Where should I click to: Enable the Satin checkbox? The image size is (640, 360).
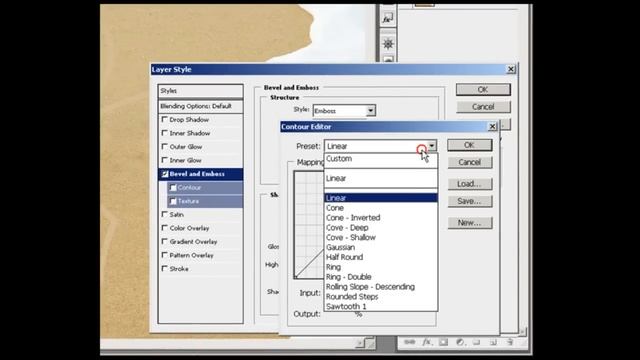point(164,214)
